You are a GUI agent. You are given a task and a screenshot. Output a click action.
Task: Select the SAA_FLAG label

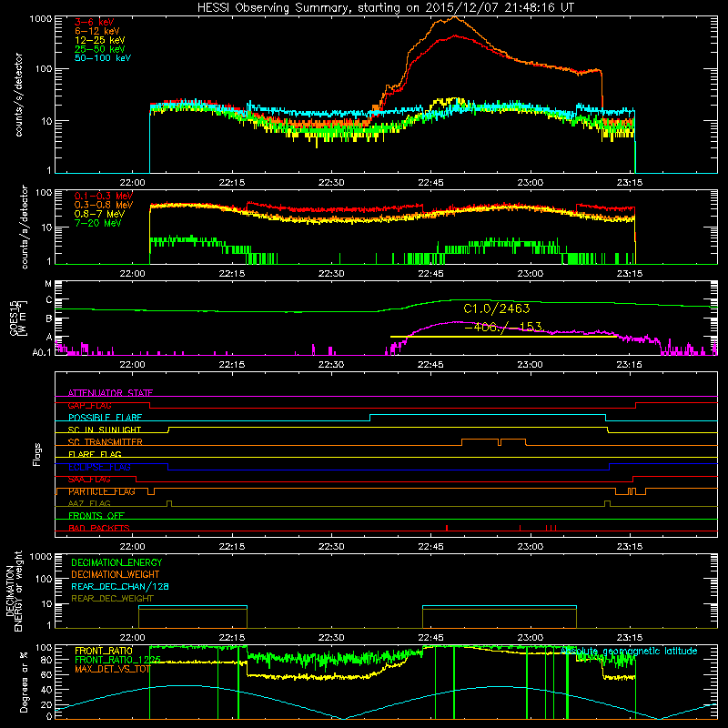89,480
